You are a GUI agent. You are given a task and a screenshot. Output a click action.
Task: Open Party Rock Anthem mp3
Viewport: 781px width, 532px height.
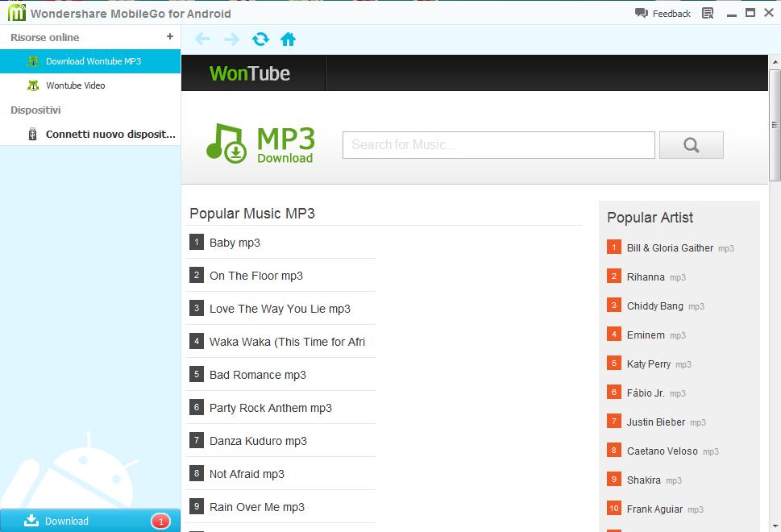pyautogui.click(x=271, y=408)
